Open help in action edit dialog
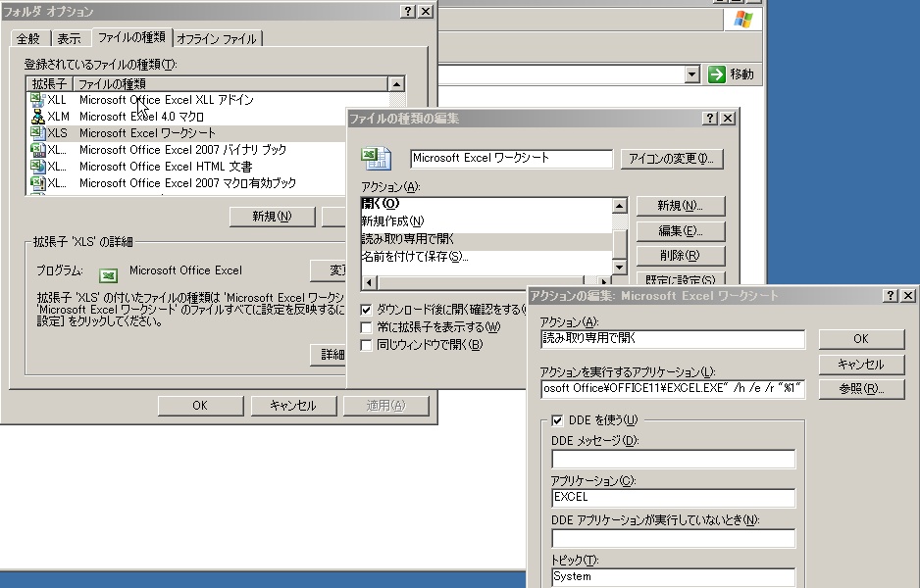This screenshot has height=588, width=920. pos(890,295)
